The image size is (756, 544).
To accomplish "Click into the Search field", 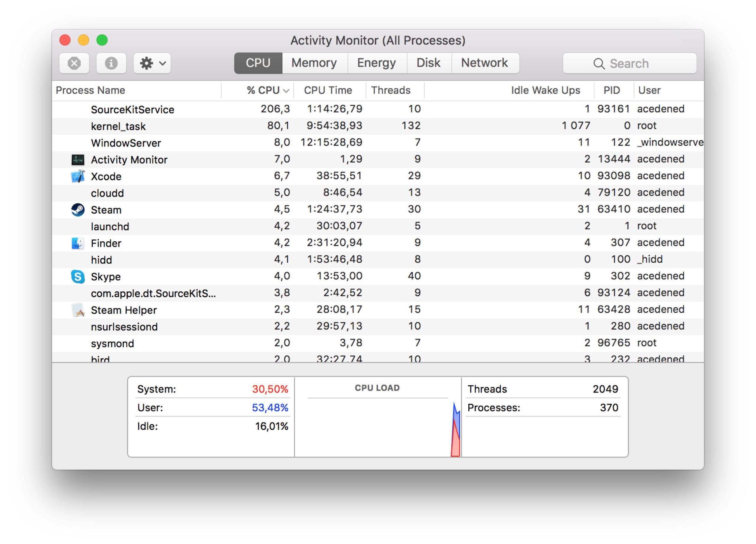I will pyautogui.click(x=629, y=63).
